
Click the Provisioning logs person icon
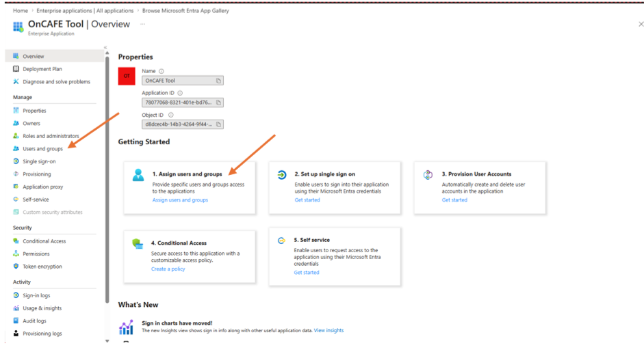[x=16, y=334]
